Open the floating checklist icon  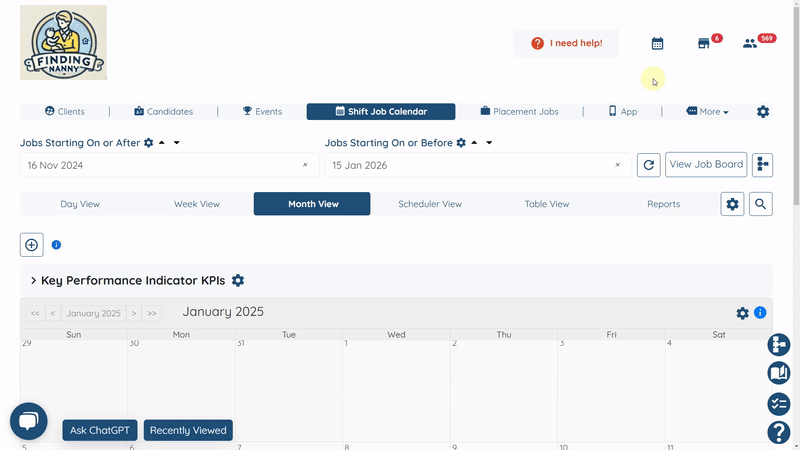click(779, 404)
